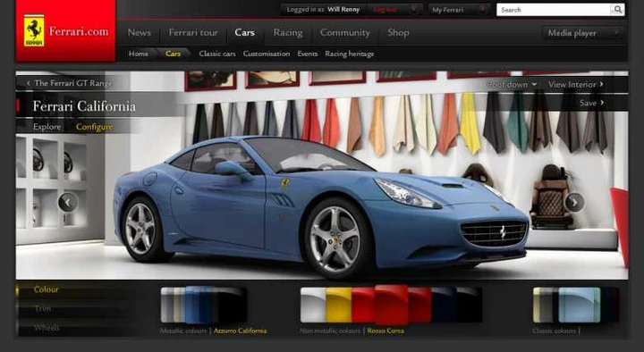Pick the yellow non-metallic colour swatch
644x352 pixels.
(x=339, y=305)
